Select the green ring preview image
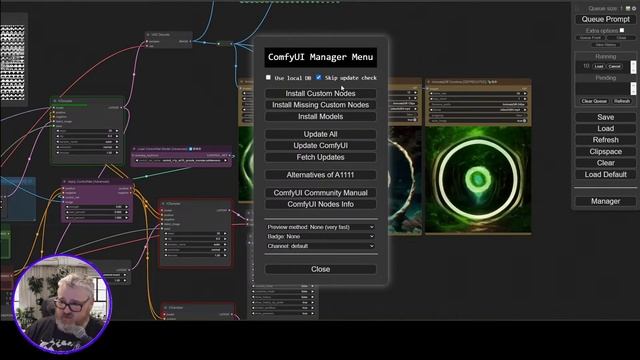The image size is (640, 360). coord(478,180)
